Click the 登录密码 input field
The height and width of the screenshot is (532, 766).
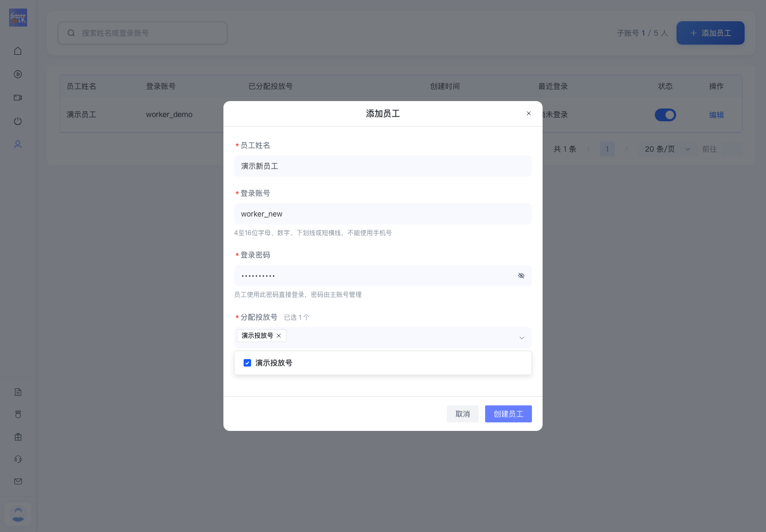(383, 276)
